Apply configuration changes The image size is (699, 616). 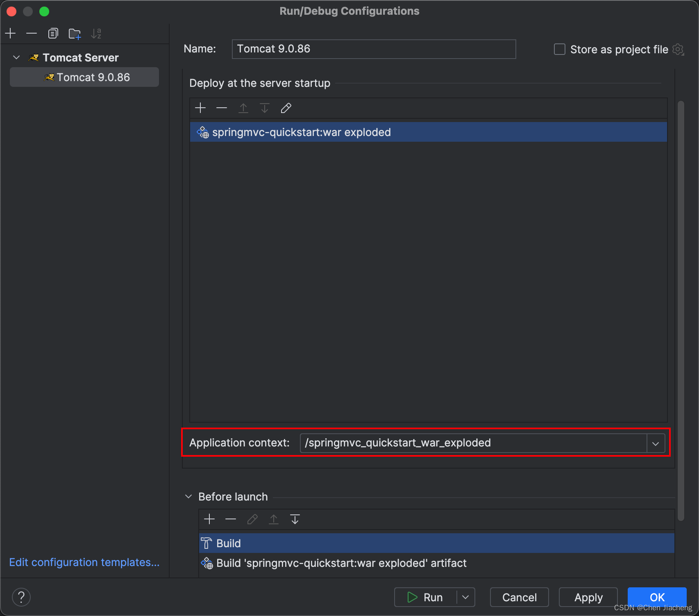click(x=588, y=597)
